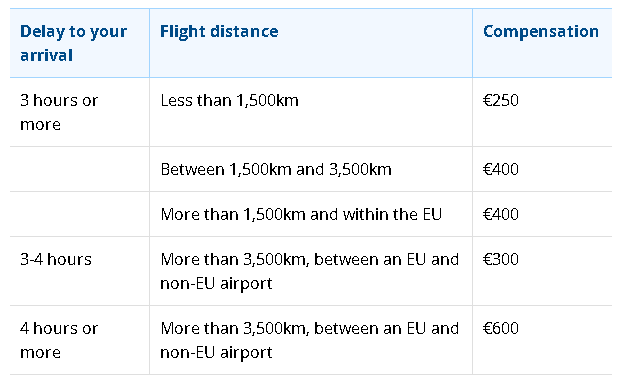Image resolution: width=623 pixels, height=375 pixels.
Task: Select the flight distance text in the 3-4 hours row
Action: (x=310, y=271)
